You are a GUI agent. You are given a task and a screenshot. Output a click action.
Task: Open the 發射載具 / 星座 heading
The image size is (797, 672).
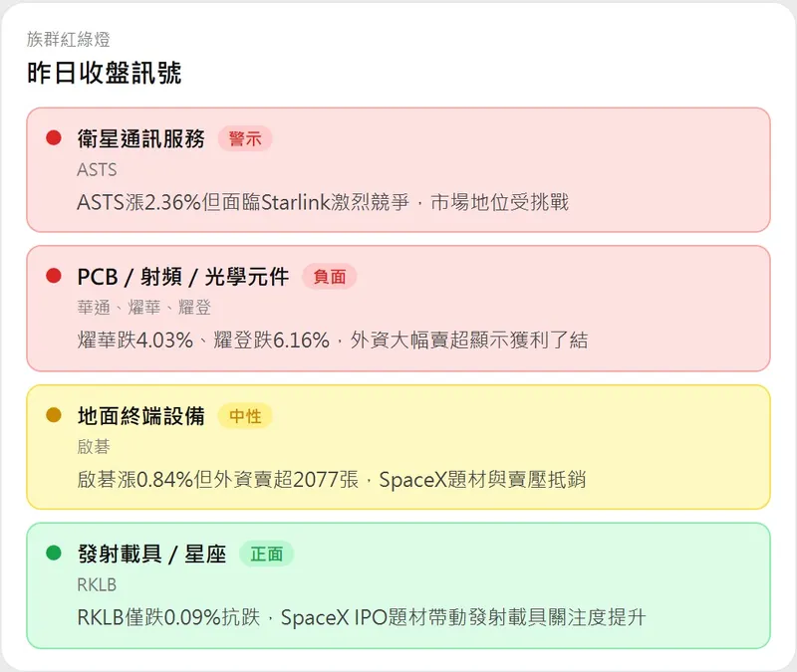point(151,554)
